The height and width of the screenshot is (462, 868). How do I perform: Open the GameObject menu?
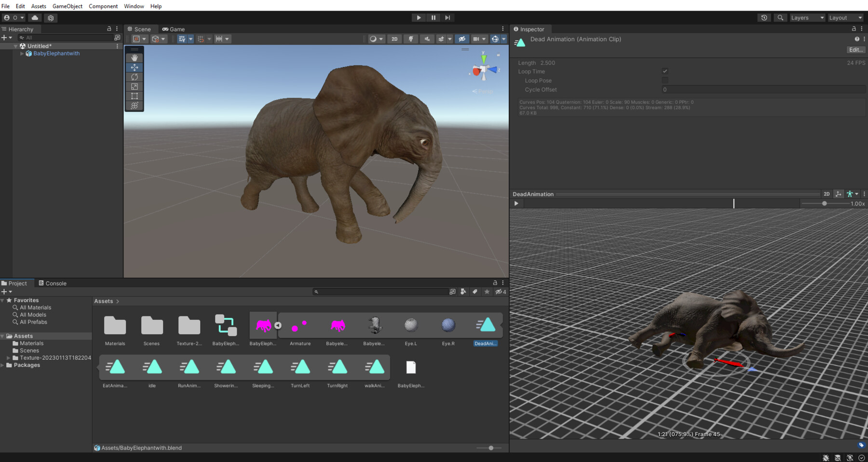(67, 6)
